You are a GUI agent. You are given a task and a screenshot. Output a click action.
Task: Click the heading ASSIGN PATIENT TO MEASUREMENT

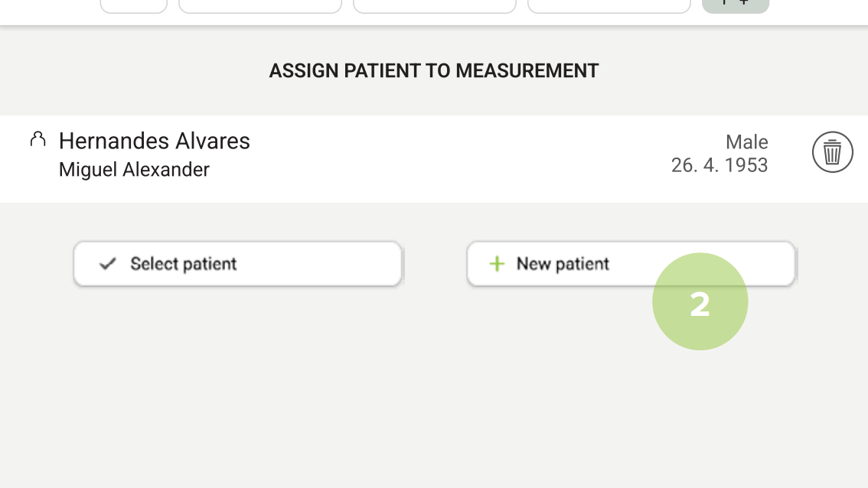point(434,70)
